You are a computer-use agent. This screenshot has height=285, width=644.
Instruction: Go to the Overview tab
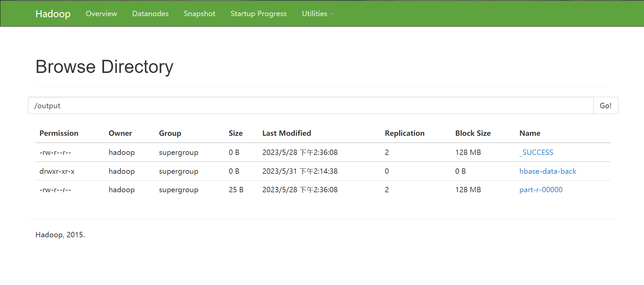coord(101,13)
